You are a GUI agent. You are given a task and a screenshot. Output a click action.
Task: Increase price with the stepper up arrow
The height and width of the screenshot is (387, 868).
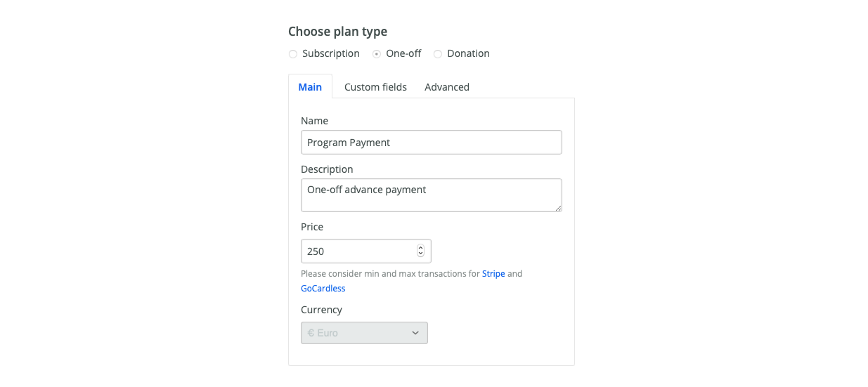click(x=420, y=248)
